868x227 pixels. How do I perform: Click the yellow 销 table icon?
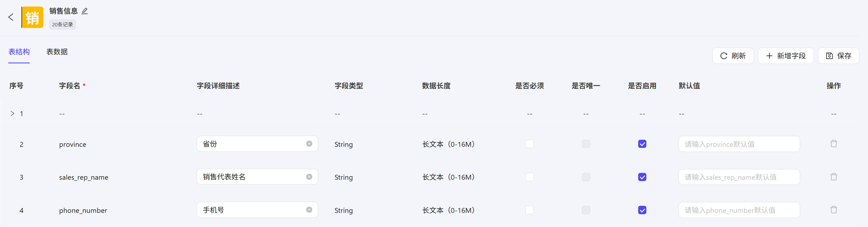32,17
